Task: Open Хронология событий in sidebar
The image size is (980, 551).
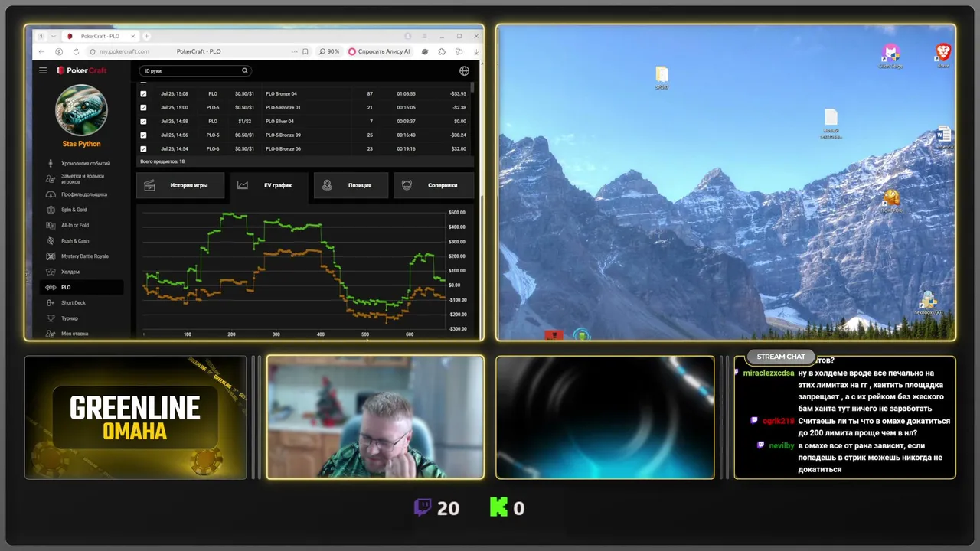Action: (81, 163)
